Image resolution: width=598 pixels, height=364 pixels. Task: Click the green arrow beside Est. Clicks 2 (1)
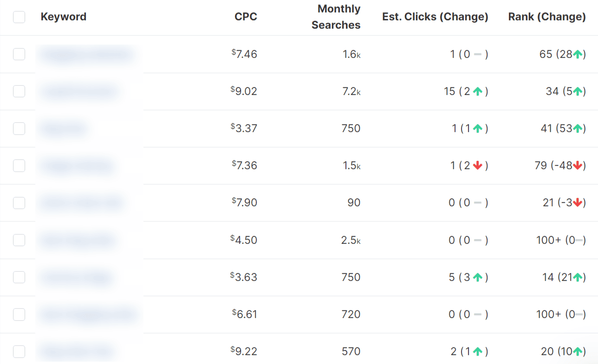pos(477,351)
